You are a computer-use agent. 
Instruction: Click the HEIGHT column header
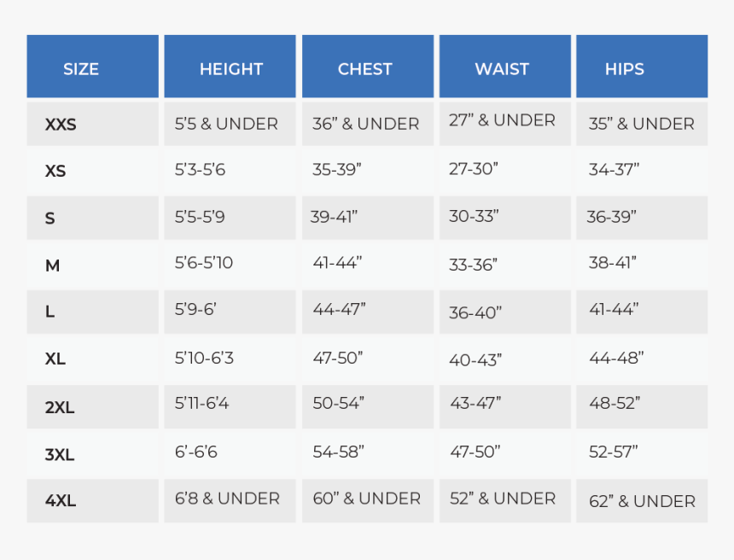coord(230,69)
